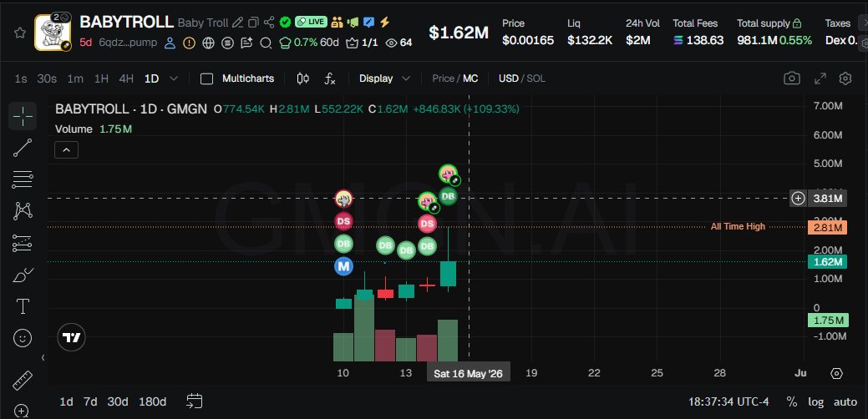Add BABYTROLL to favorites with star

point(20,33)
